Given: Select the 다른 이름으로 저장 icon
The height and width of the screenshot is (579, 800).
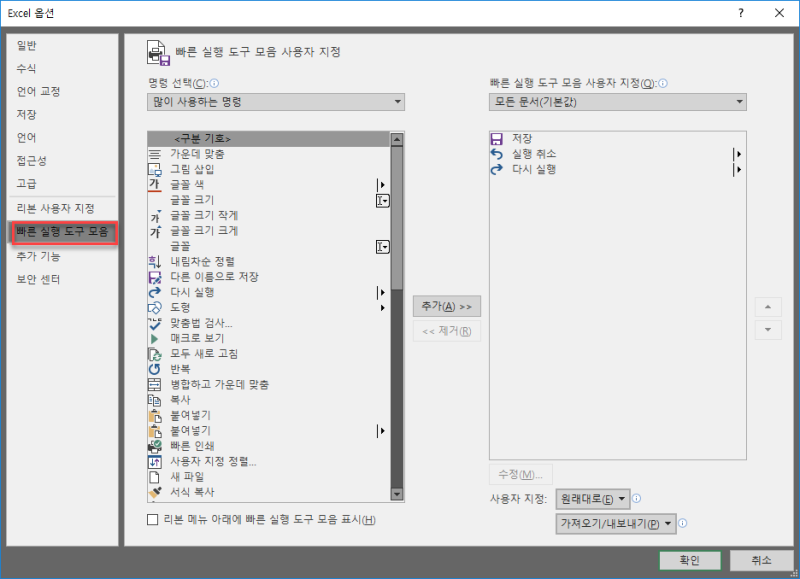Looking at the screenshot, I should click(x=155, y=277).
